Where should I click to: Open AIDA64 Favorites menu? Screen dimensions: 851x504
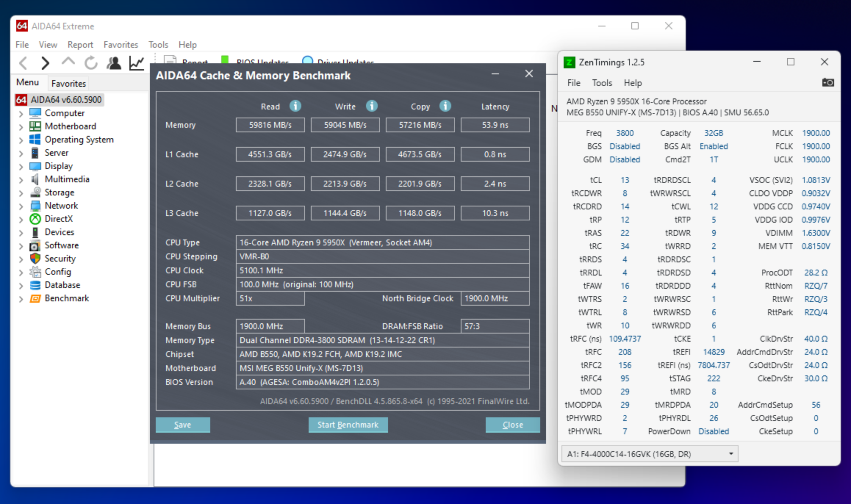[x=121, y=44]
